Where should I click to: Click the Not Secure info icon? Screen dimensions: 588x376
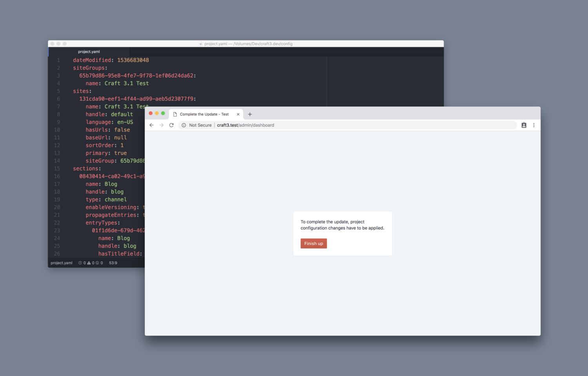[184, 125]
